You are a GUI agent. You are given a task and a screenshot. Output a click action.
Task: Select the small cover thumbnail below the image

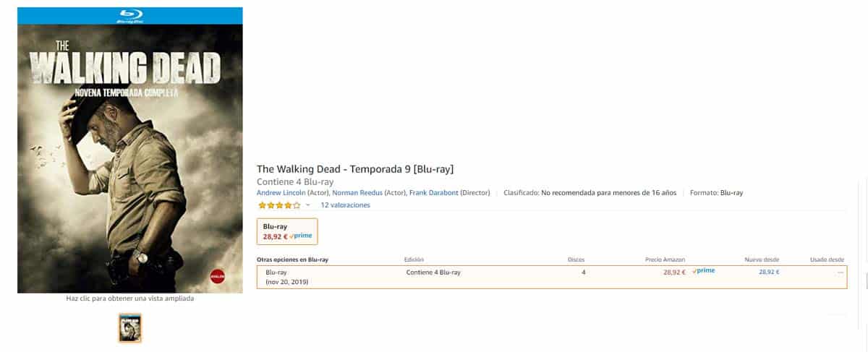pyautogui.click(x=130, y=327)
